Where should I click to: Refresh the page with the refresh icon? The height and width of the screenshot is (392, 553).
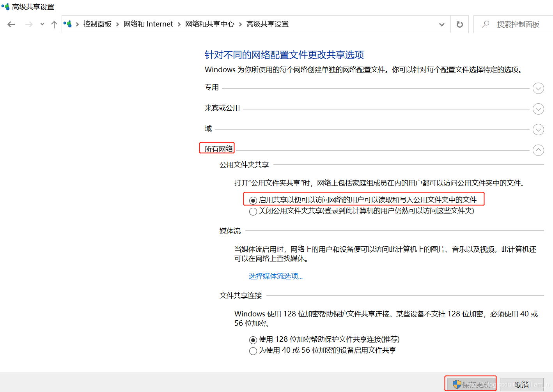click(460, 25)
